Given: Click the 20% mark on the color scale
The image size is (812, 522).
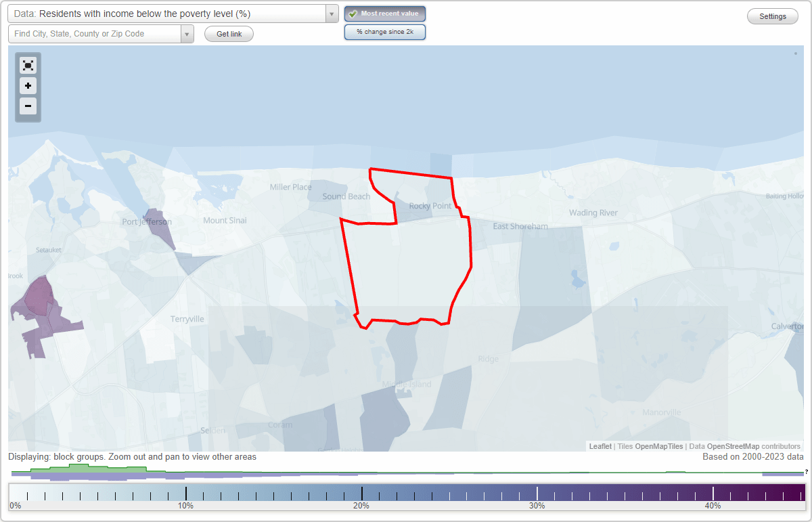Looking at the screenshot, I should pos(361,494).
